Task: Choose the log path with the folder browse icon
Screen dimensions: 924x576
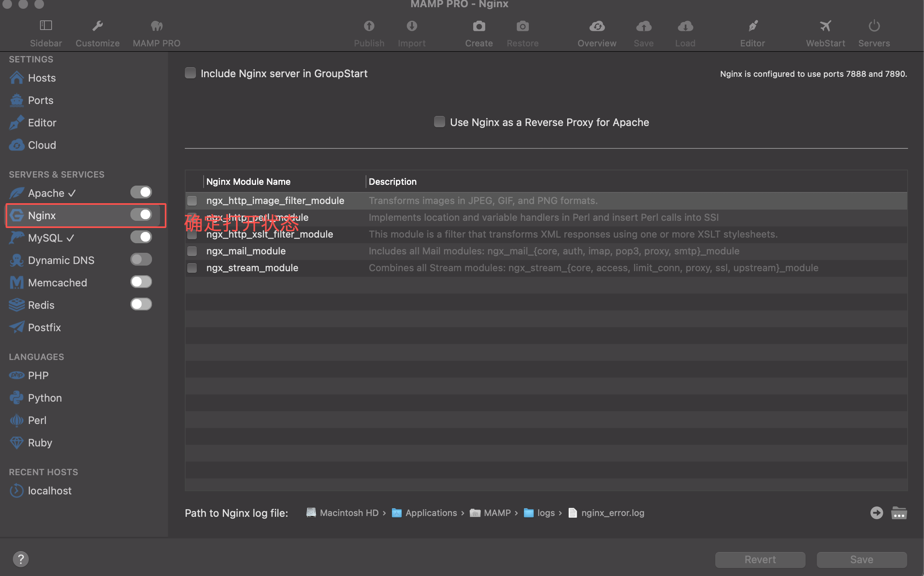Action: click(899, 513)
